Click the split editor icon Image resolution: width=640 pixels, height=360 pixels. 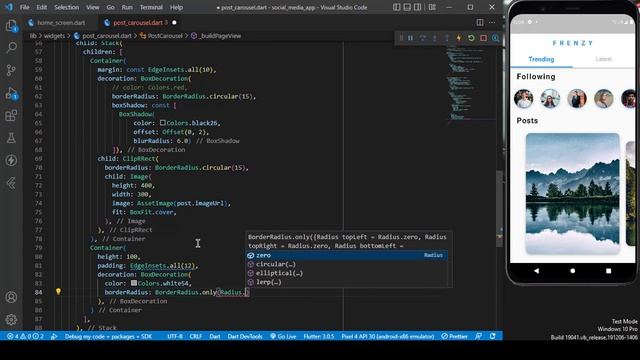click(480, 22)
